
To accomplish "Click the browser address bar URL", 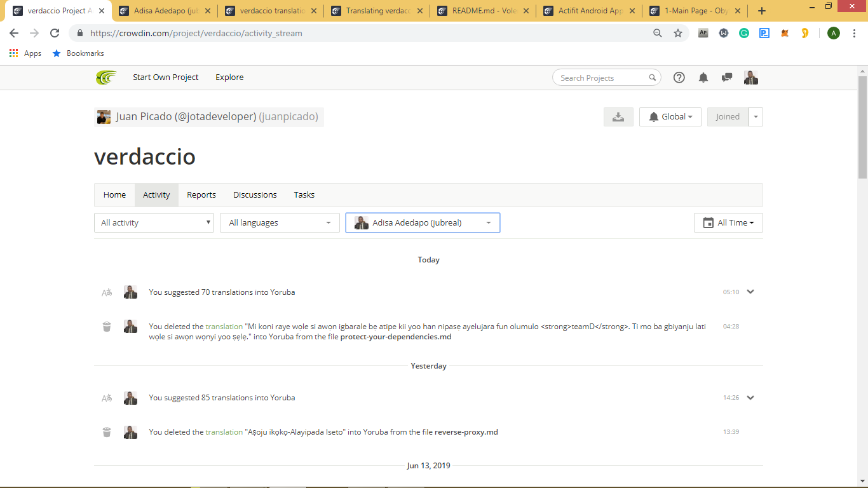I will coord(196,33).
